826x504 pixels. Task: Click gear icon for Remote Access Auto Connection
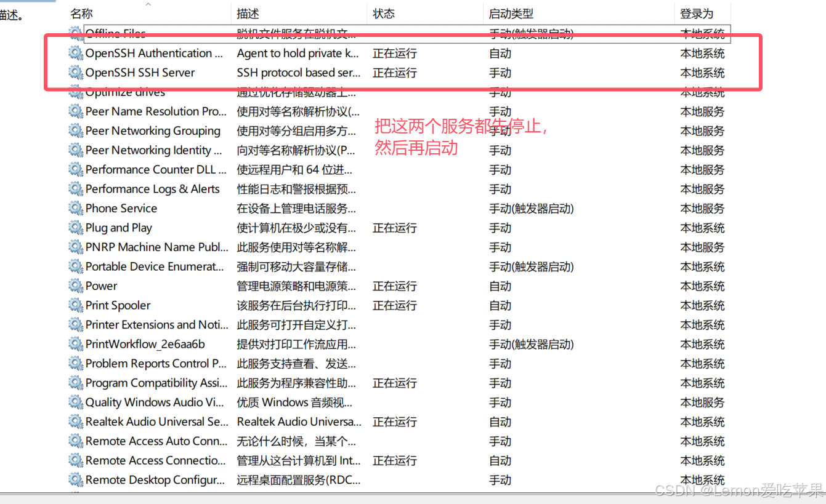point(76,441)
